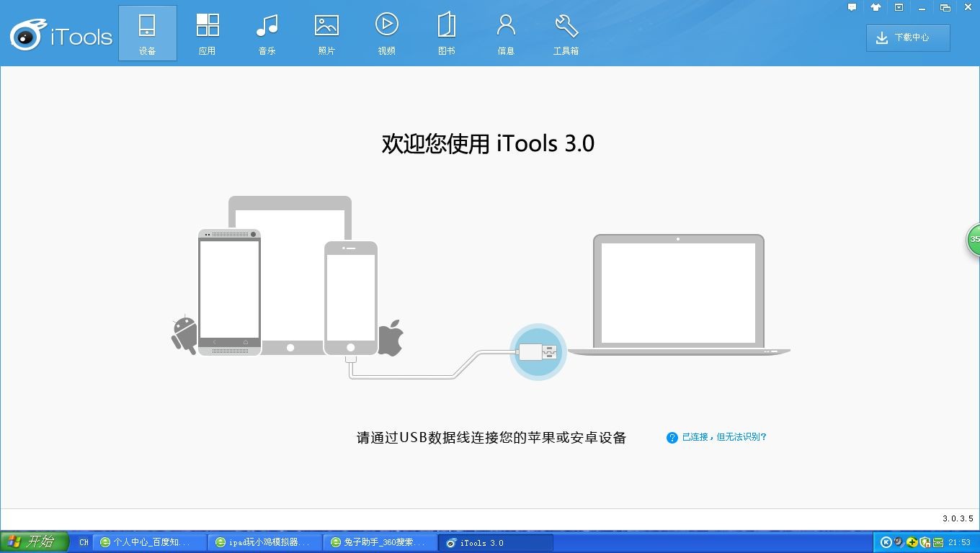
Task: Switch to the 应用 (Apps) tab
Action: click(x=208, y=33)
